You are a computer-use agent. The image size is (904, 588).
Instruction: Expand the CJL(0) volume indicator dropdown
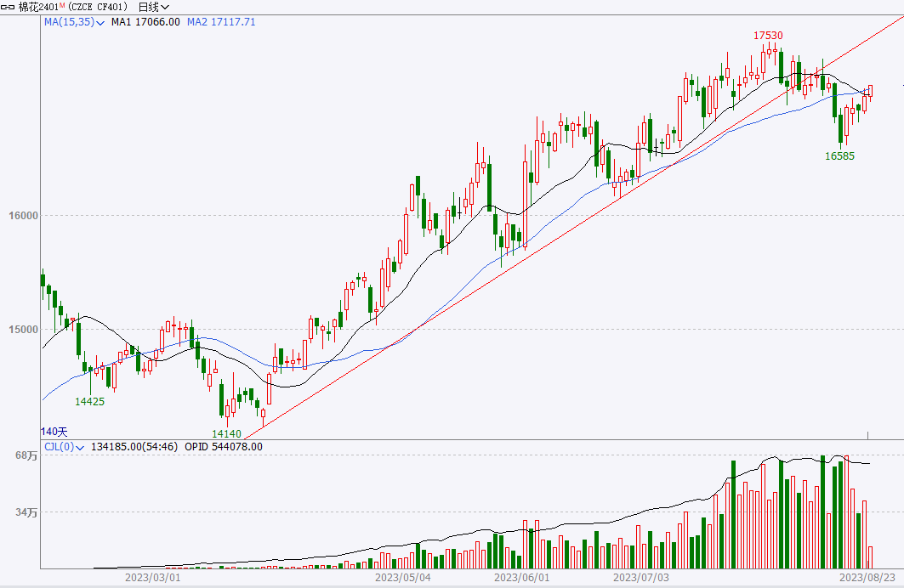[x=81, y=447]
